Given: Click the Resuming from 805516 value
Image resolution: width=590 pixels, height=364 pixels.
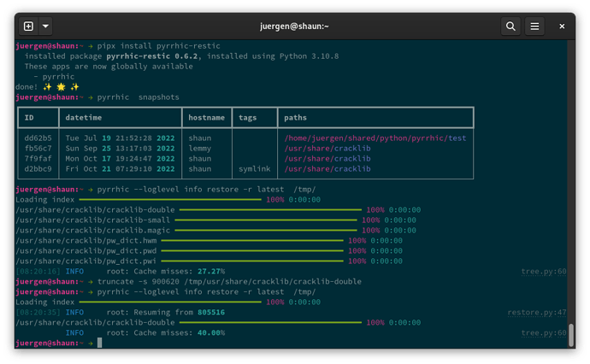Looking at the screenshot, I should click(211, 312).
